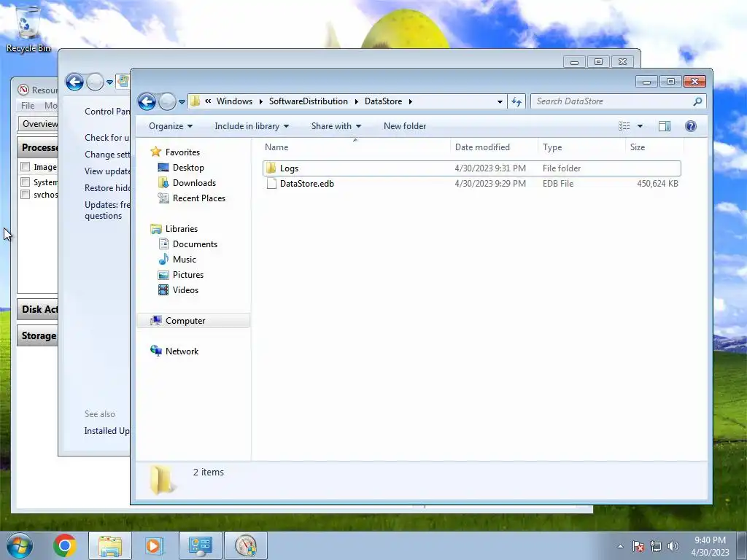Click the Refresh button next to address bar
This screenshot has height=560, width=747.
[x=516, y=101]
